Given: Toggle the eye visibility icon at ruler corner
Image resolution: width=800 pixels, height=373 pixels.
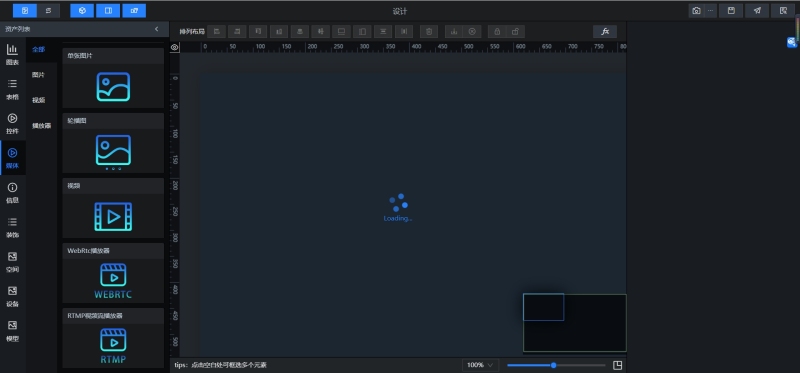Looking at the screenshot, I should [x=174, y=47].
